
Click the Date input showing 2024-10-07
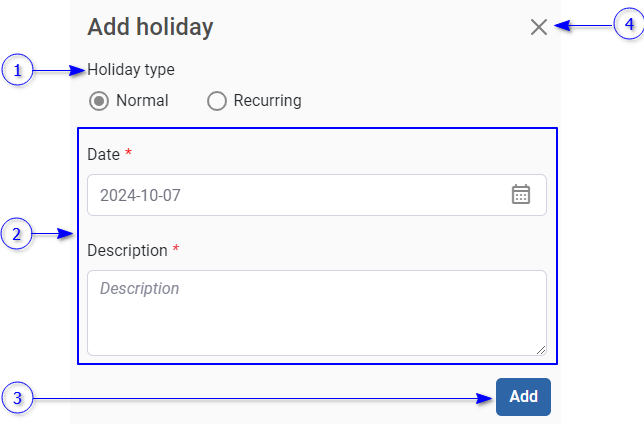(x=300, y=195)
